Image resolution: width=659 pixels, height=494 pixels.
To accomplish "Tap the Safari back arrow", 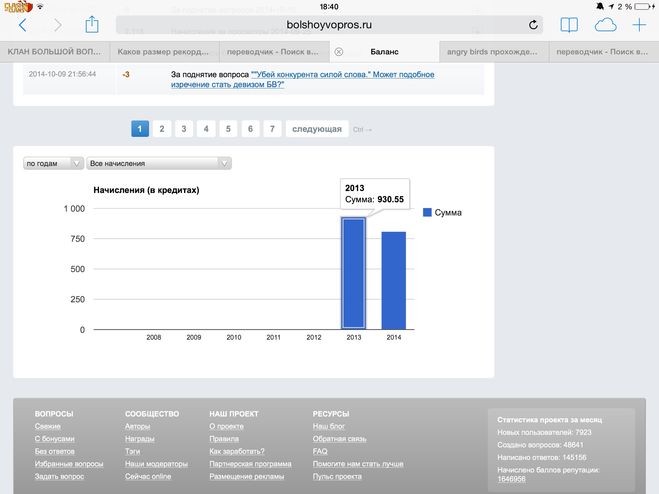I will (23, 25).
